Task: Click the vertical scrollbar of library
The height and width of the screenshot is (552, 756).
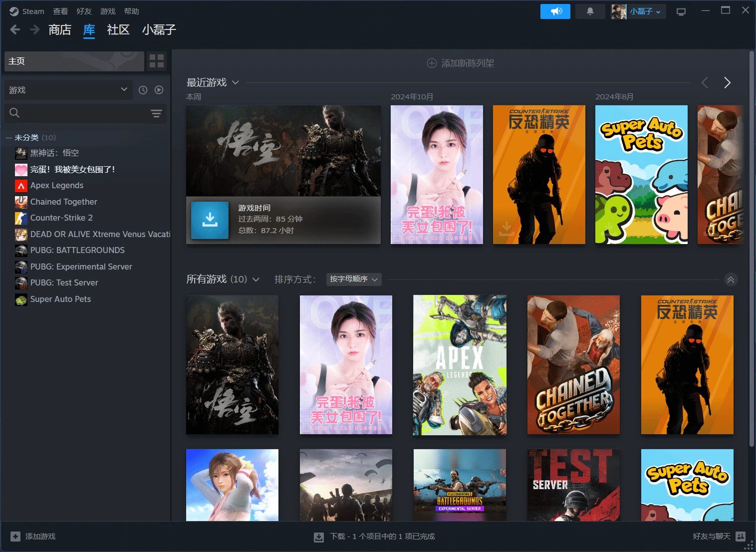Action: coord(752,250)
